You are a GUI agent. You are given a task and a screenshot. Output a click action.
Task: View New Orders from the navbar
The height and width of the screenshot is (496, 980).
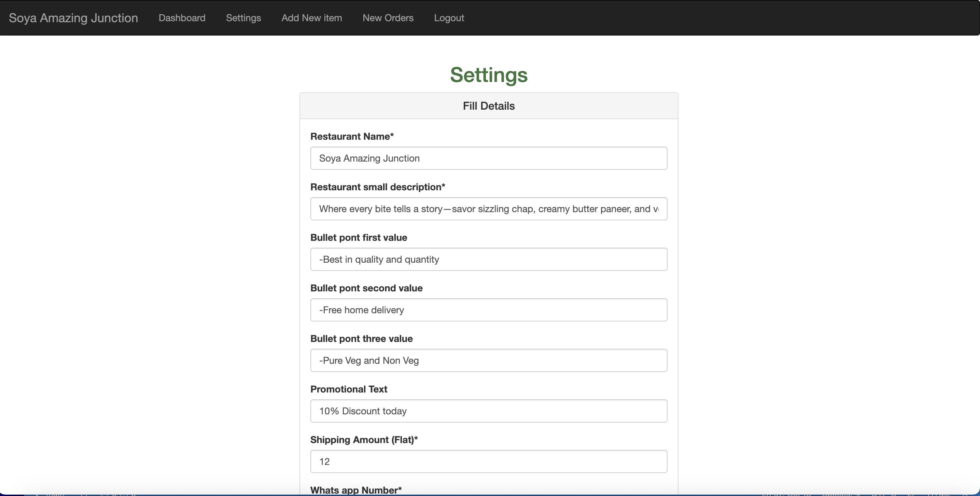pyautogui.click(x=388, y=18)
